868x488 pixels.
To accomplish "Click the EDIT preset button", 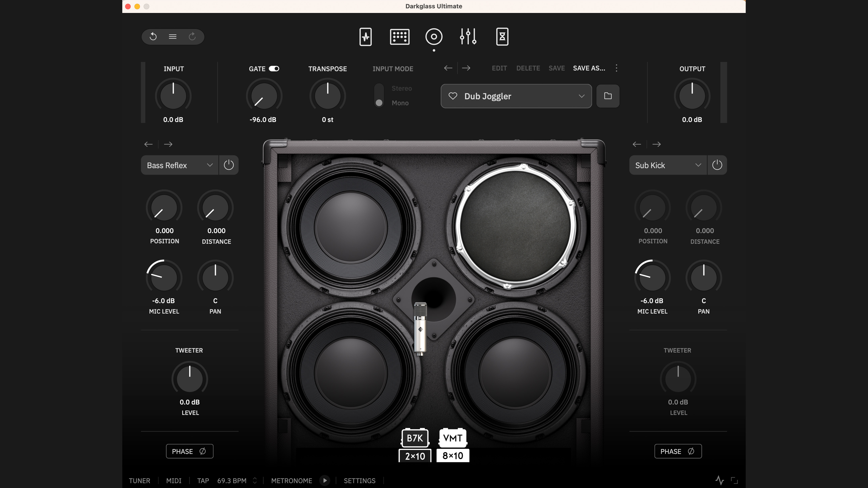I will click(x=499, y=68).
